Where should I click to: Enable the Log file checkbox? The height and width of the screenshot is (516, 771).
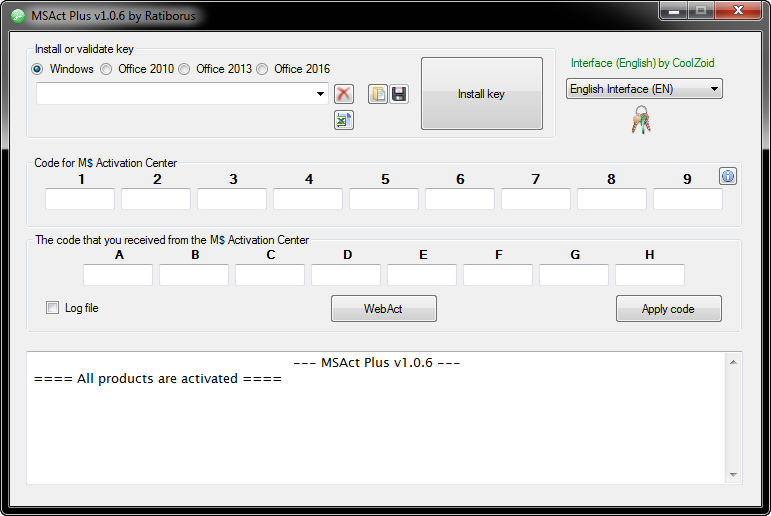point(52,307)
